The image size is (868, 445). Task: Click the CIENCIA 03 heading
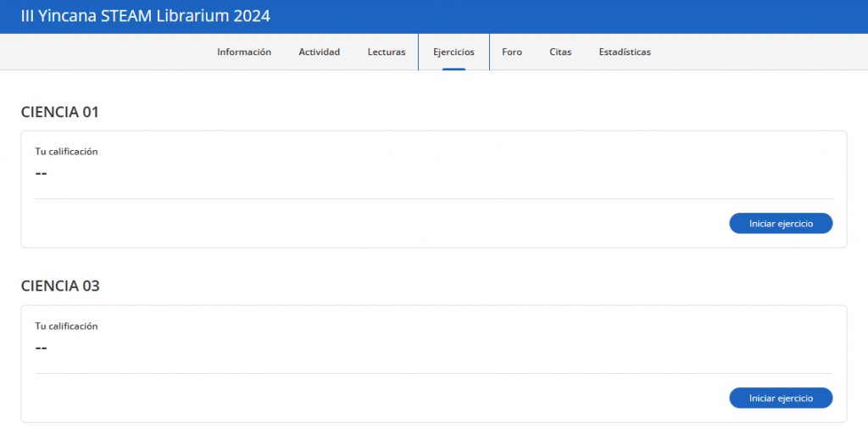click(60, 286)
